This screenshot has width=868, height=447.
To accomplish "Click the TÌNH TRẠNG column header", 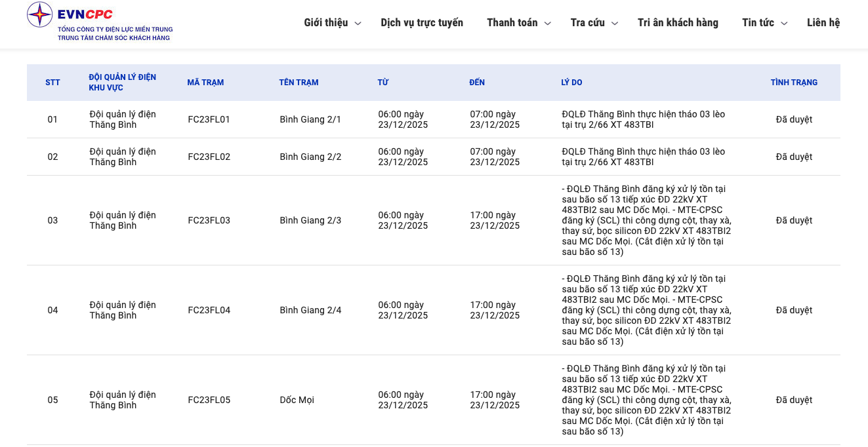I will tap(794, 83).
